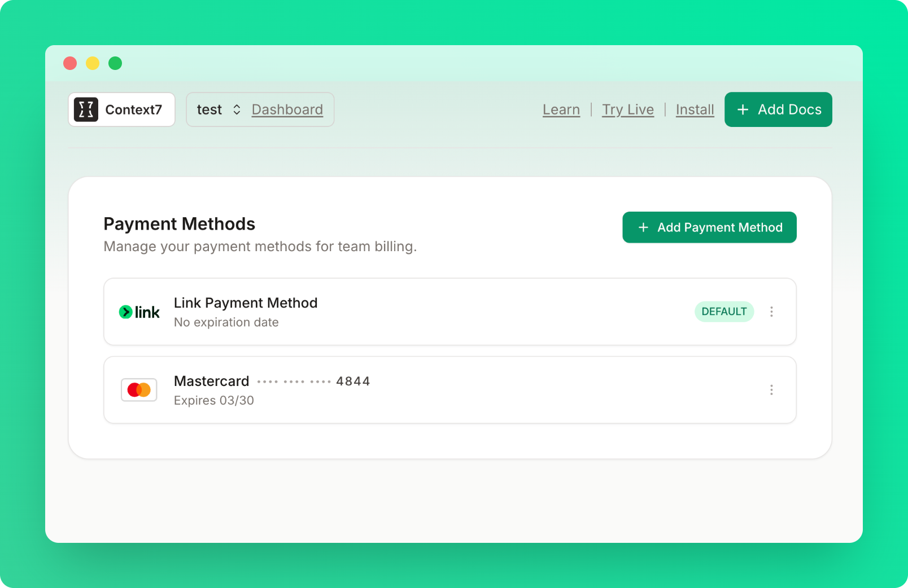
Task: Open the Dashboard page
Action: tap(287, 109)
